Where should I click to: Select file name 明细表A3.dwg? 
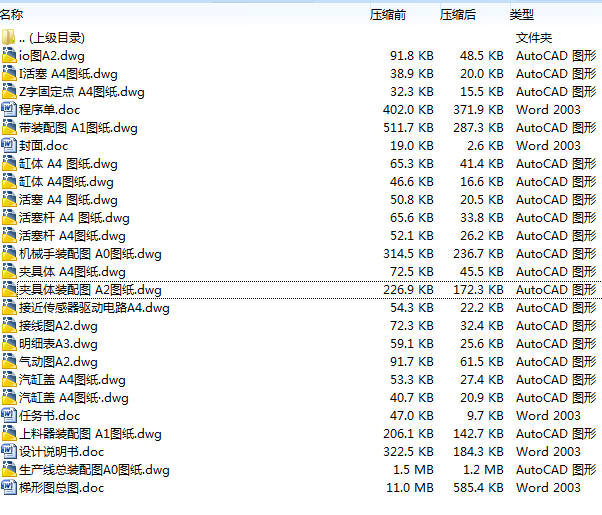pyautogui.click(x=58, y=344)
